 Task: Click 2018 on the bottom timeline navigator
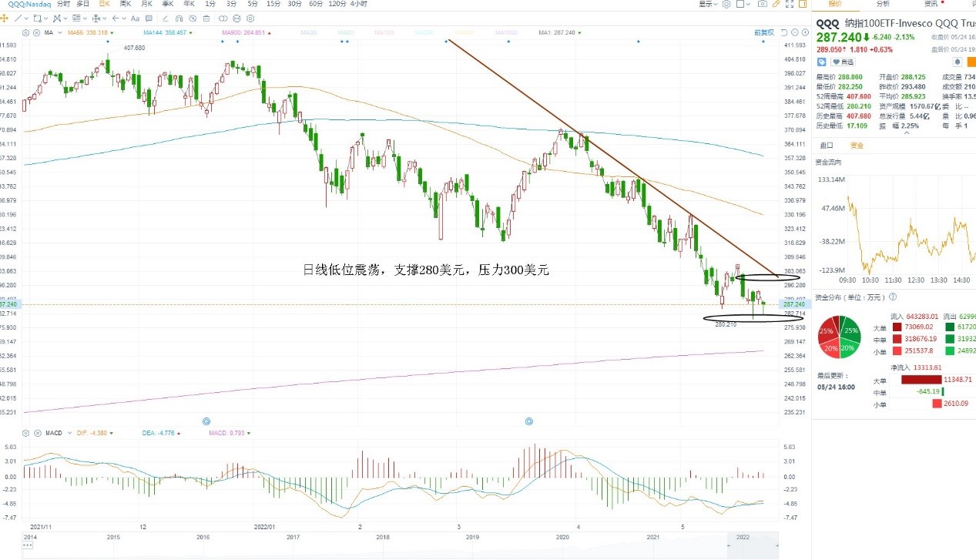(x=383, y=537)
